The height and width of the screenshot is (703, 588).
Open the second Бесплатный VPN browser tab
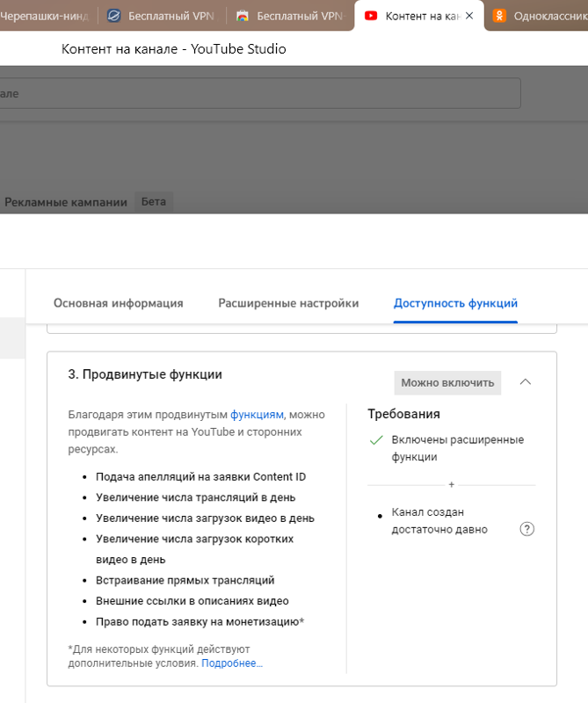point(291,16)
